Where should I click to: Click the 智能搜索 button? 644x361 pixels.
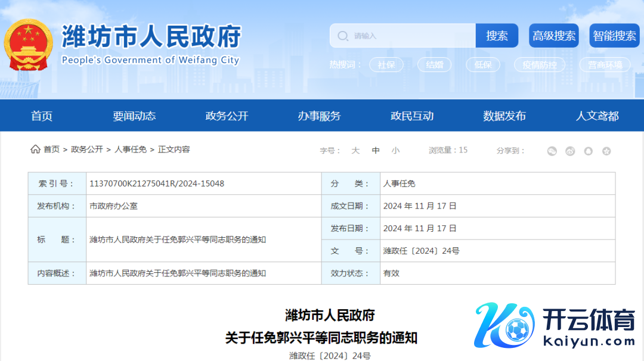tap(614, 36)
